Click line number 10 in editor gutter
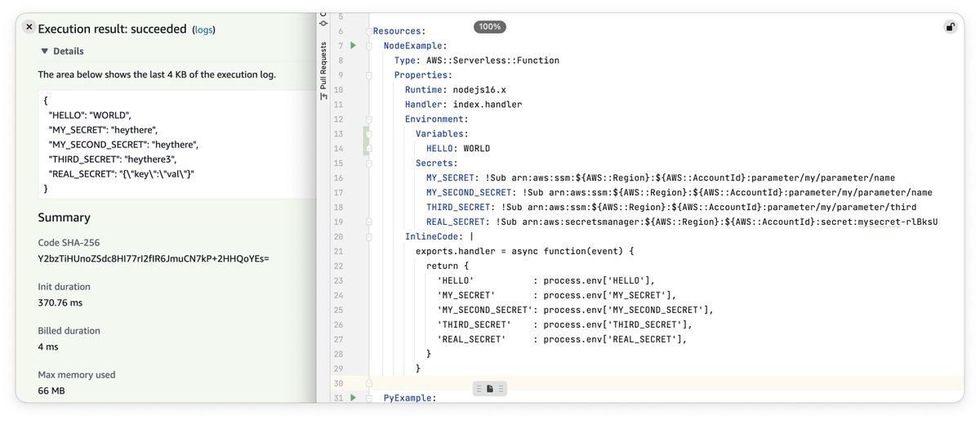 tap(338, 90)
